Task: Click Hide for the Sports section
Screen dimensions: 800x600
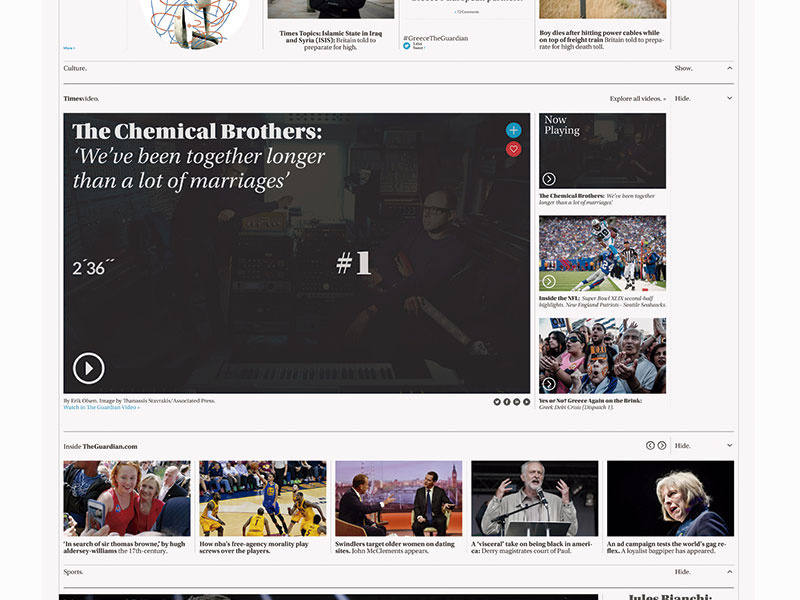Action: (683, 572)
